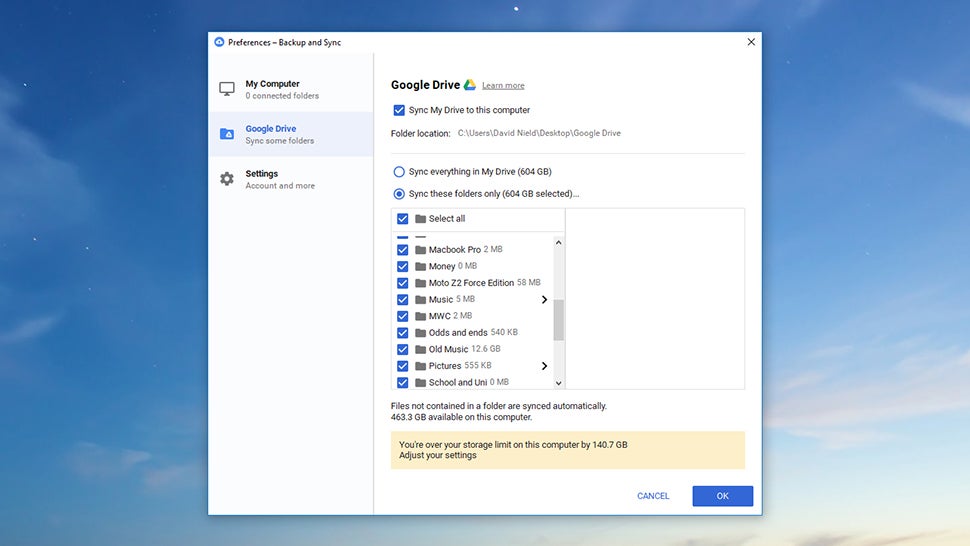This screenshot has width=970, height=546.
Task: Click the Cancel button
Action: pos(653,496)
